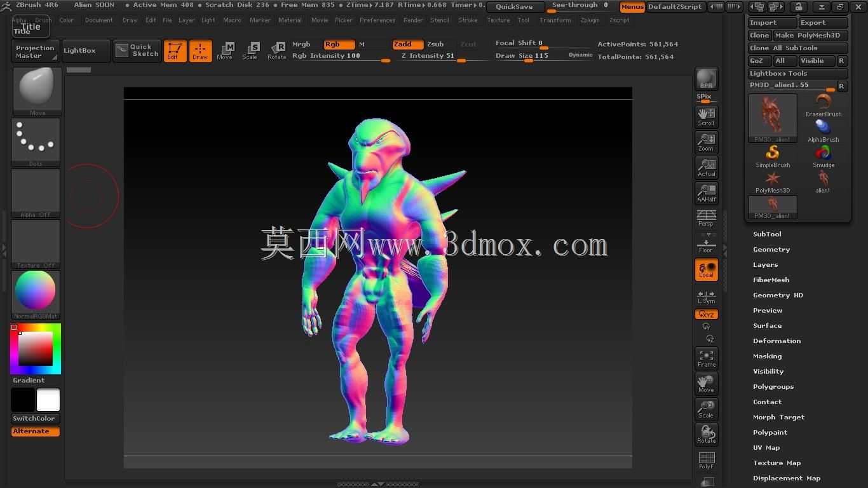Select the alien1 tool icon
The width and height of the screenshot is (868, 488).
tap(824, 182)
